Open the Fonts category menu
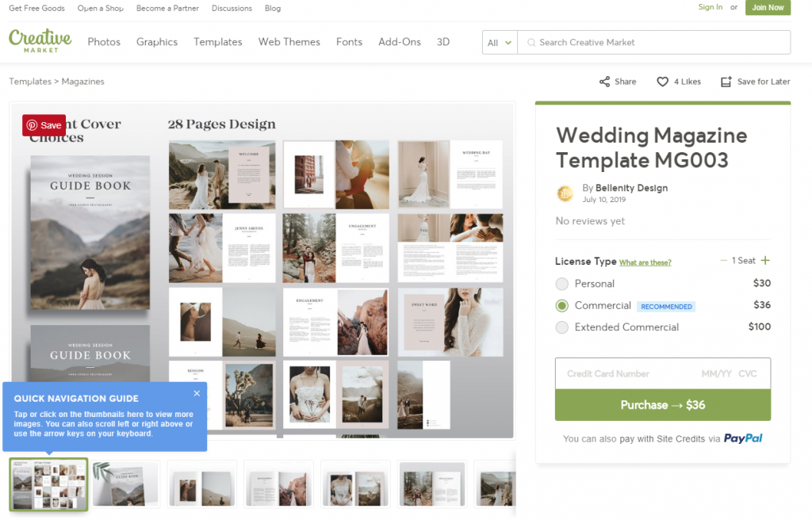 click(x=349, y=42)
